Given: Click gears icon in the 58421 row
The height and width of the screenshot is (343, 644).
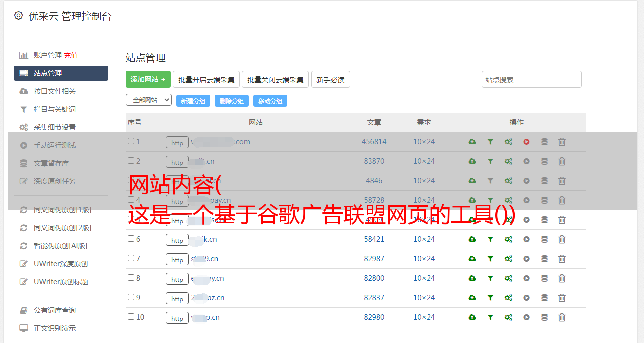Looking at the screenshot, I should click(x=508, y=239).
